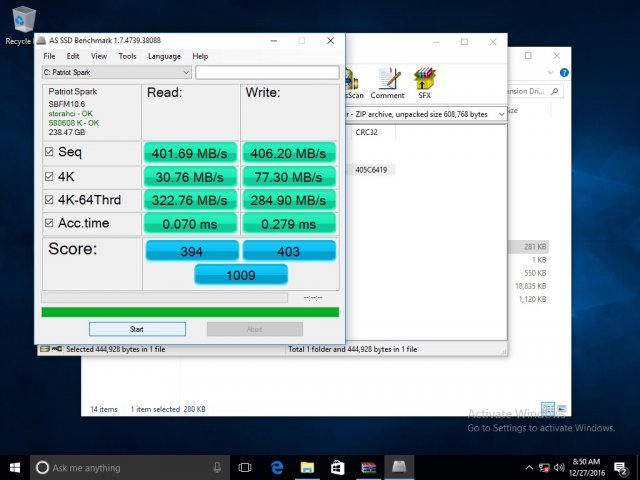Toggle the 4K-64Thrd test checkbox
The height and width of the screenshot is (480, 640).
coord(49,199)
